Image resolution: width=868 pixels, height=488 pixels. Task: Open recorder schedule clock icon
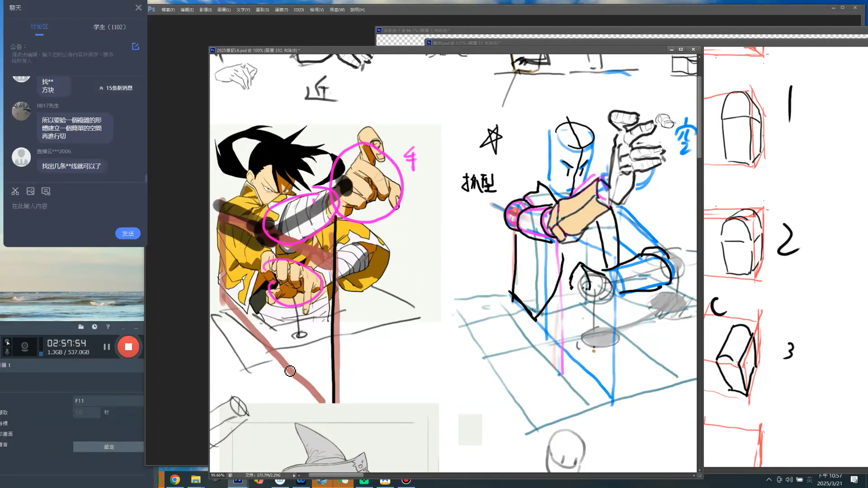pos(94,327)
